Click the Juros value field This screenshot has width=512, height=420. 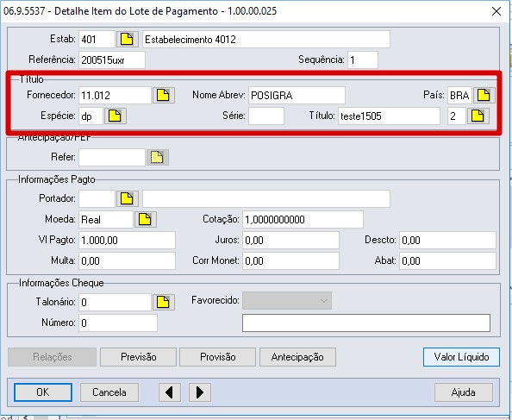[290, 240]
